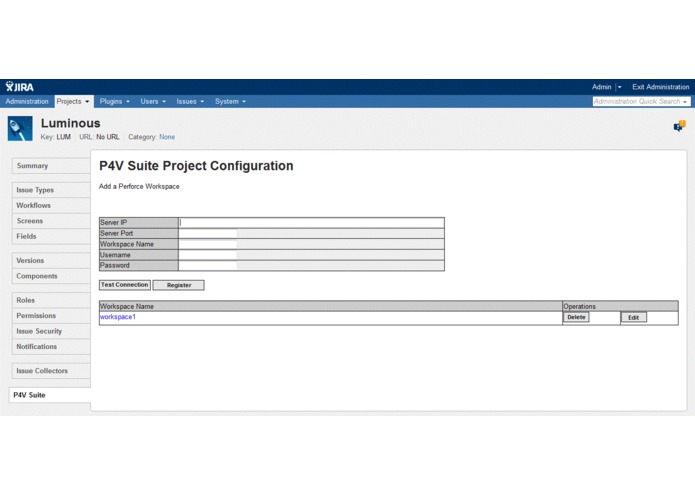Viewport: 695px width, 494px height.
Task: Click Test Connection button
Action: [125, 285]
